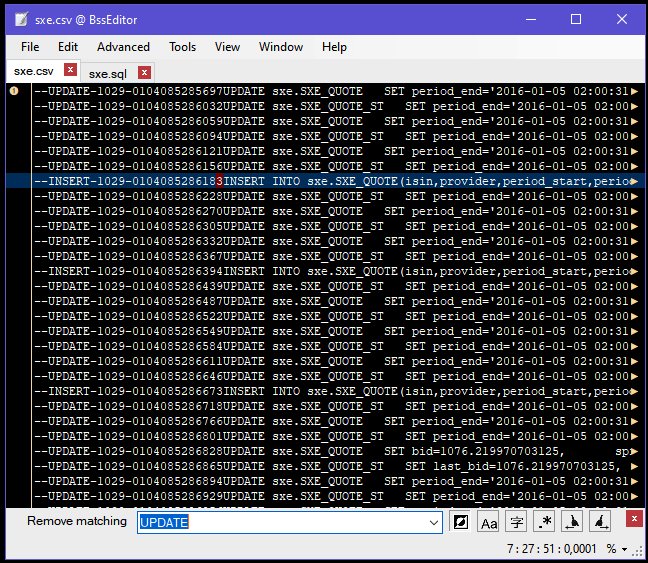
Task: Enable regular expression '.*' mode
Action: tap(545, 522)
